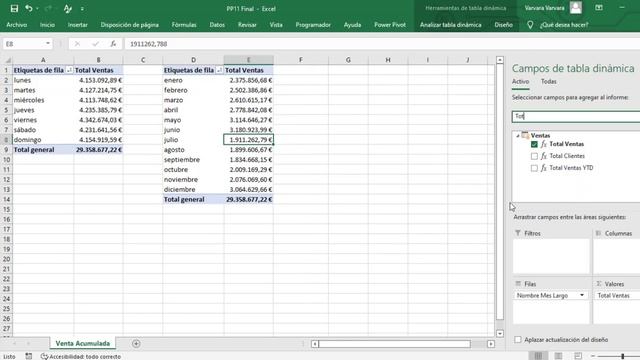Click horizontal scrollbar right arrow
The height and width of the screenshot is (360, 640).
tap(491, 344)
